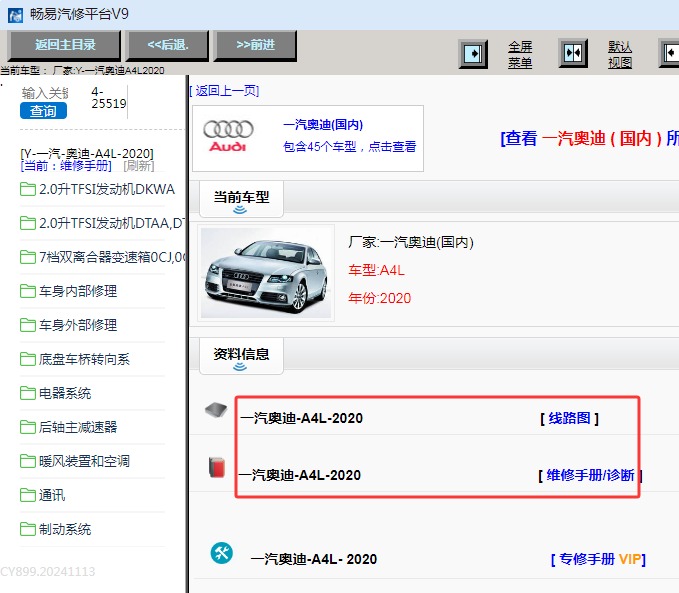Click folder icon beside 7档双离合器变速箱0CJ
The height and width of the screenshot is (593, 679).
[x=28, y=257]
